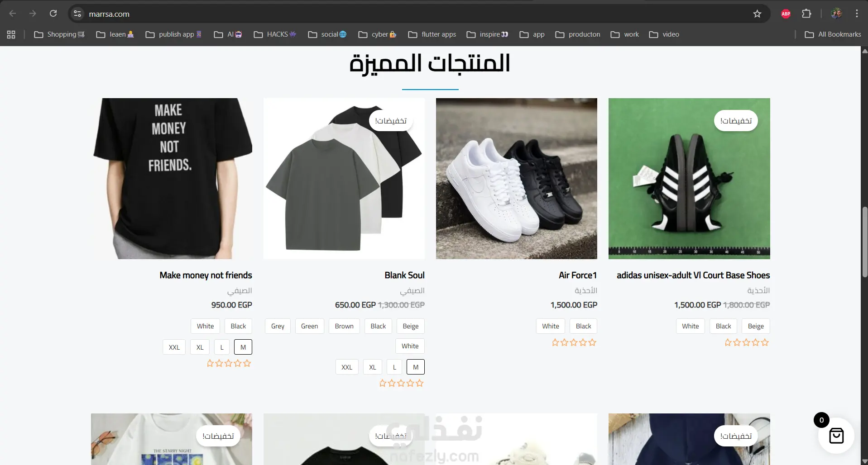Open الأحذية category under Air Force1
868x465 pixels.
coord(586,290)
